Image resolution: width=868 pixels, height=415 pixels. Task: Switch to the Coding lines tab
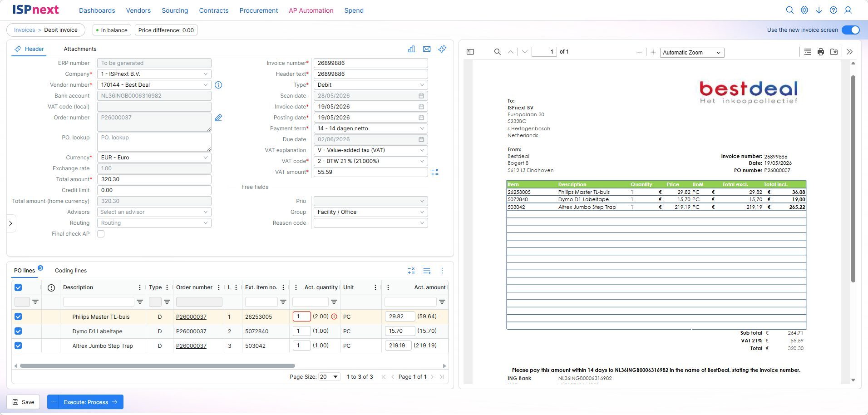coord(71,271)
